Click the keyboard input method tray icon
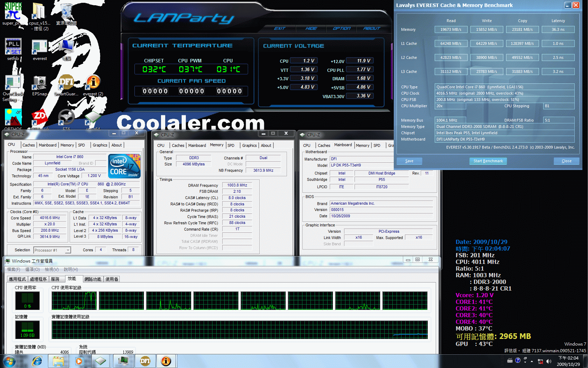Image resolution: width=588 pixels, height=368 pixels. coord(510,360)
